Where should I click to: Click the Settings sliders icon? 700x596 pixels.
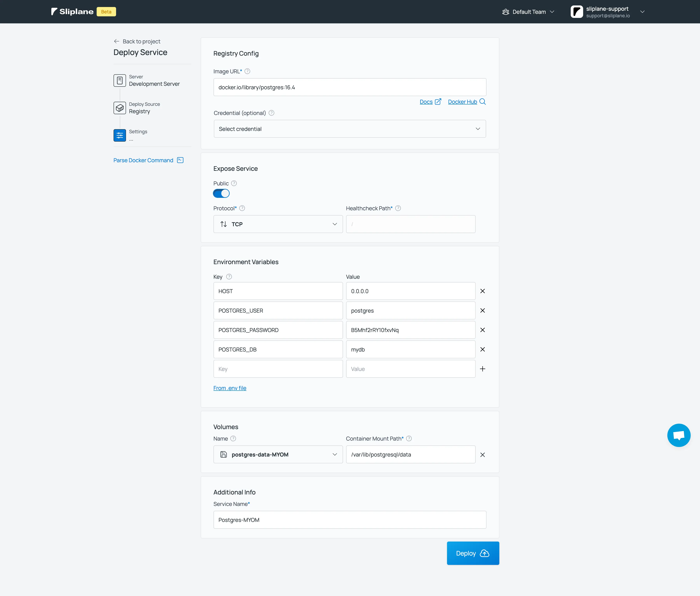click(x=120, y=136)
